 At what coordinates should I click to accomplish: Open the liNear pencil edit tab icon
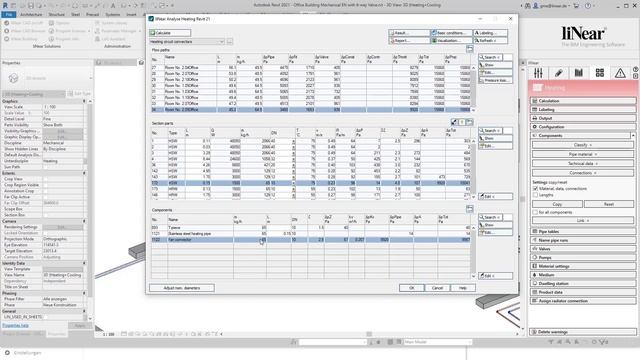(x=558, y=73)
